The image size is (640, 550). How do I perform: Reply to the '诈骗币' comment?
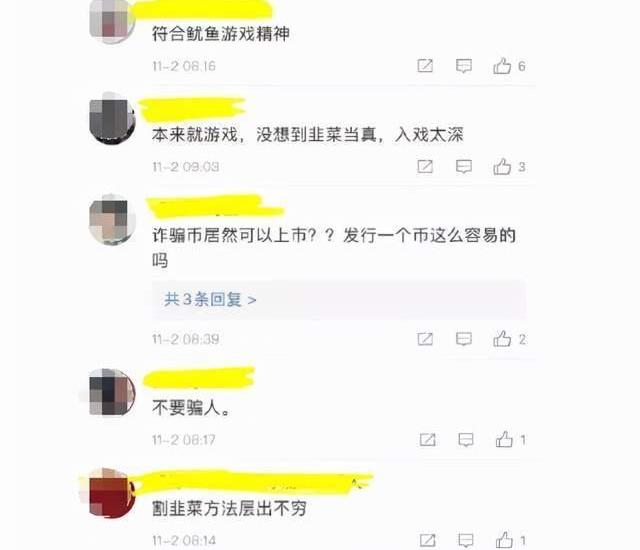pyautogui.click(x=464, y=339)
